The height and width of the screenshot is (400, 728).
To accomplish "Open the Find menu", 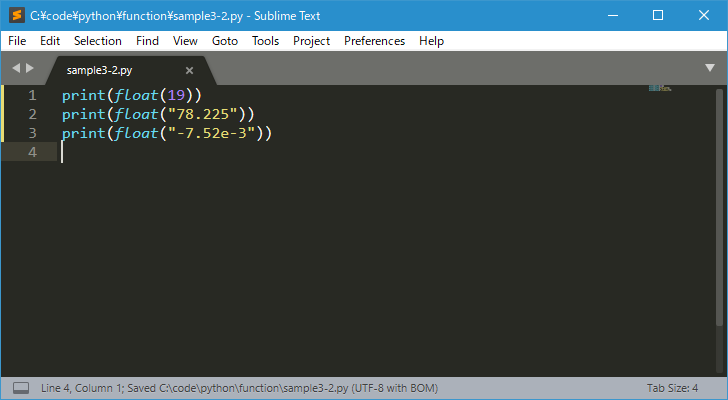I will (x=147, y=41).
